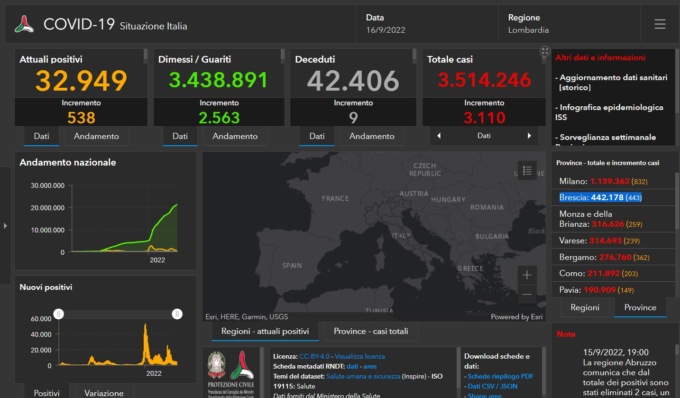Select Monza e della Brianza province row
This screenshot has width=680, height=398.
coord(613,219)
